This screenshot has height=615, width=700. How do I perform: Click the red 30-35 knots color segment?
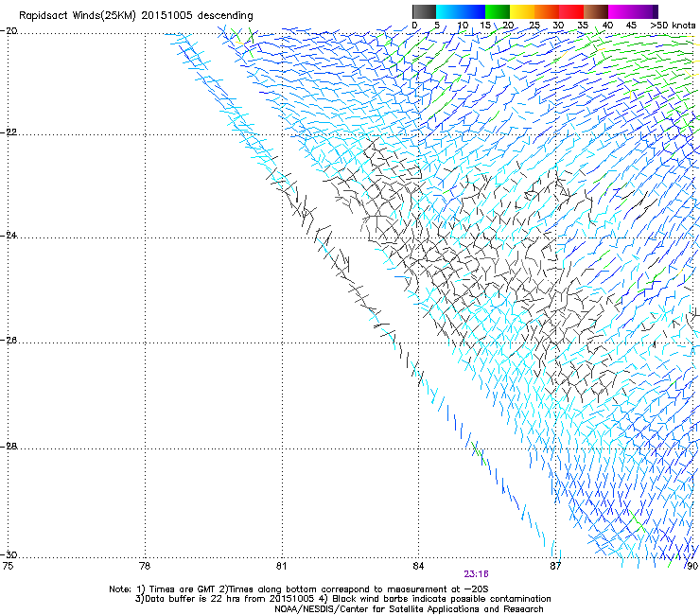[x=571, y=11]
